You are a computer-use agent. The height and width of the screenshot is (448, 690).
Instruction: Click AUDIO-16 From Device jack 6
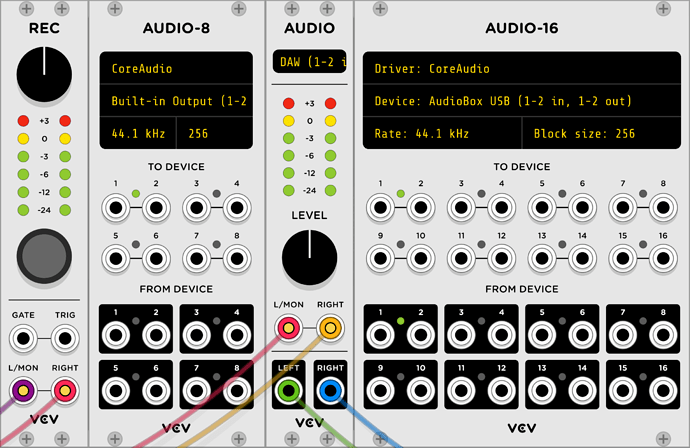(582, 336)
